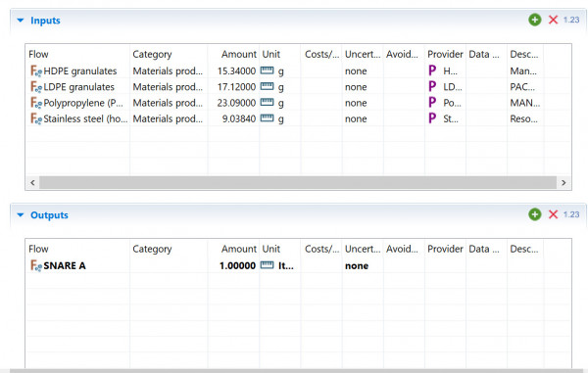
Task: Collapse the Outputs section
Action: 21,215
